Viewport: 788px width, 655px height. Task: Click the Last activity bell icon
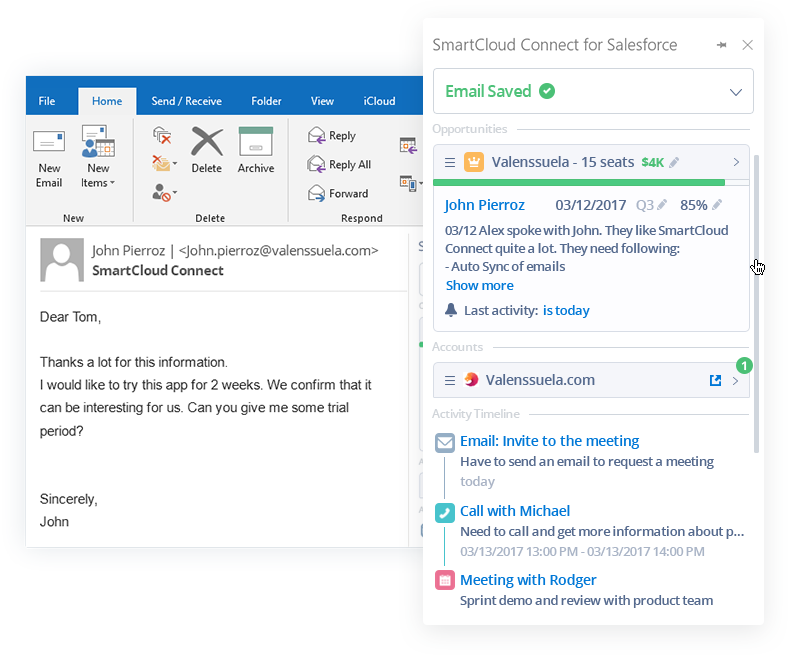point(451,310)
